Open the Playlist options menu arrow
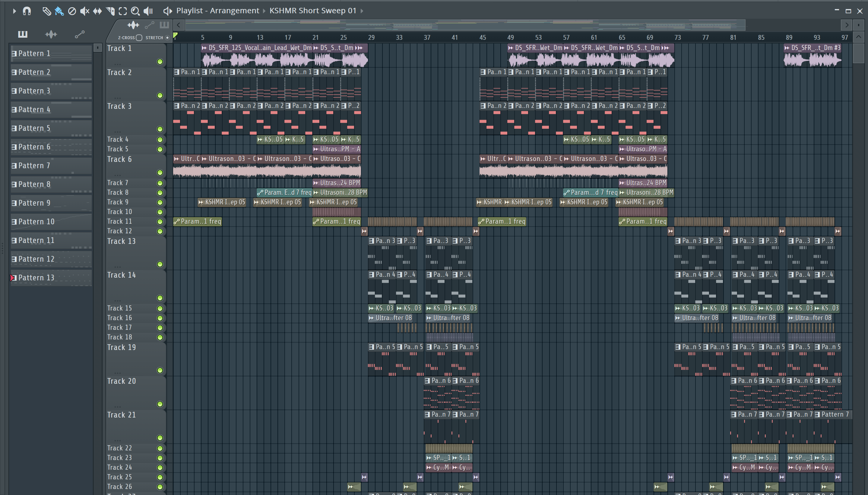 coord(14,11)
